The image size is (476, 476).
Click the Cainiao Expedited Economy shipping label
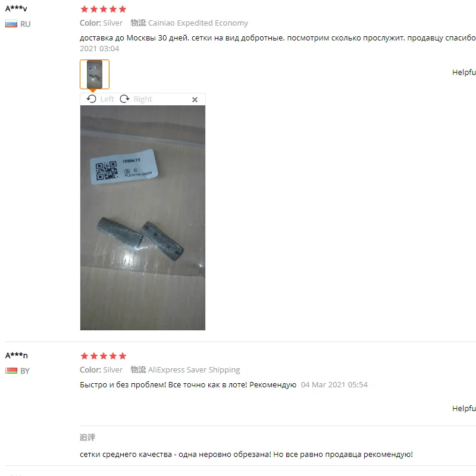tap(198, 23)
